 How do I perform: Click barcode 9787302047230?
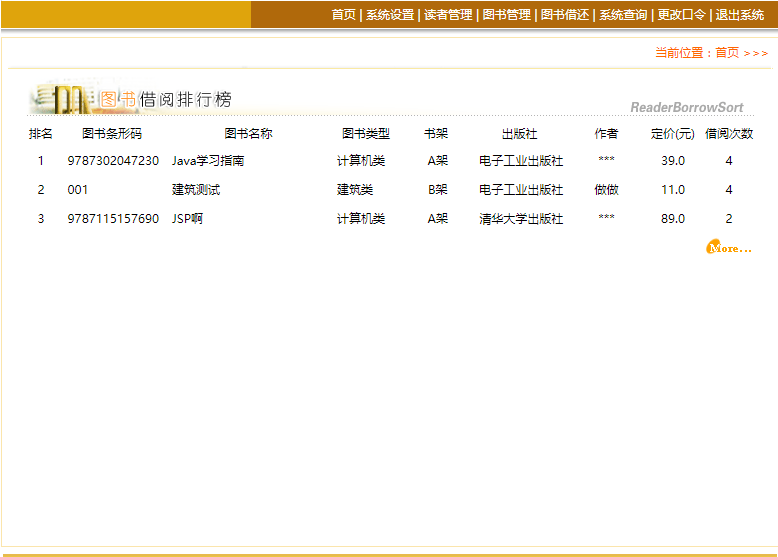[x=113, y=161]
